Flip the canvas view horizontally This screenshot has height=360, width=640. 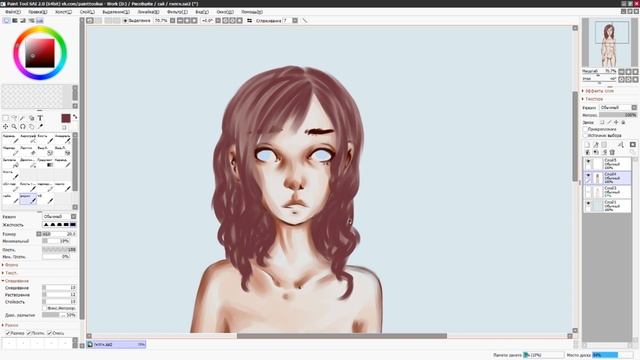tap(249, 20)
